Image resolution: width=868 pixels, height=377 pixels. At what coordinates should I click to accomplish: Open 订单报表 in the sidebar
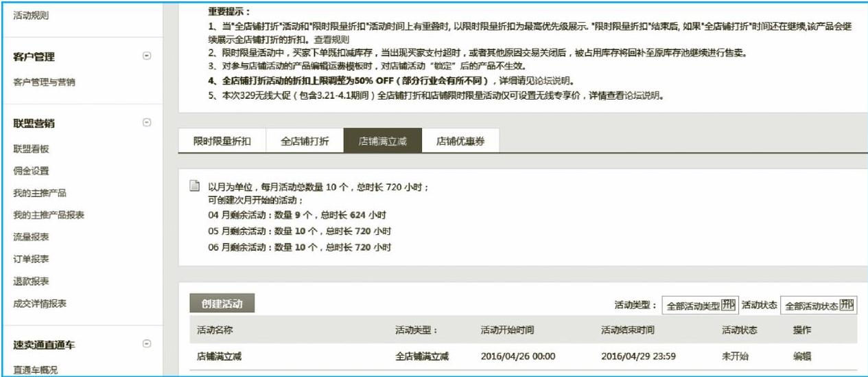pos(32,259)
